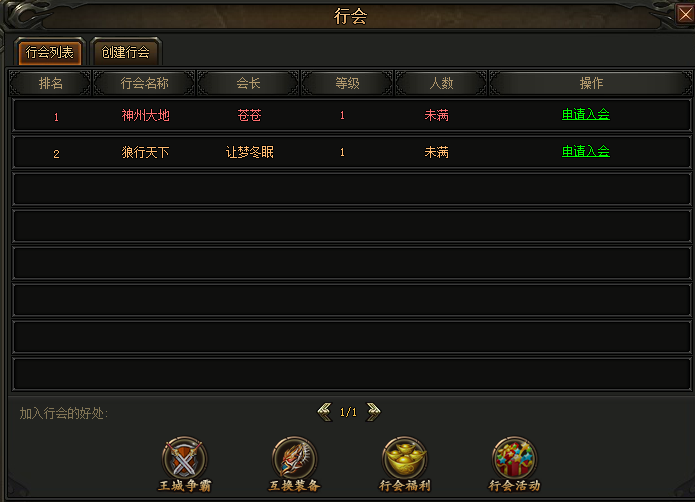Go to previous page arrow
695x502 pixels.
[x=324, y=412]
